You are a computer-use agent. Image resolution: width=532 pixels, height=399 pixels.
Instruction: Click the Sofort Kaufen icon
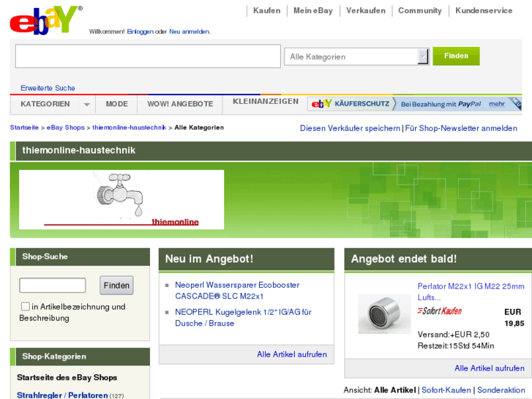point(440,310)
